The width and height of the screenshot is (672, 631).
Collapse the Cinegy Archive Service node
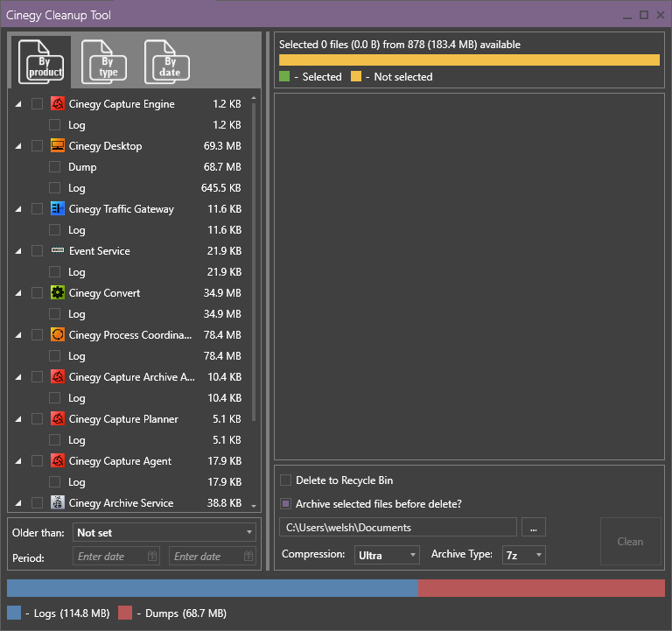[18, 503]
